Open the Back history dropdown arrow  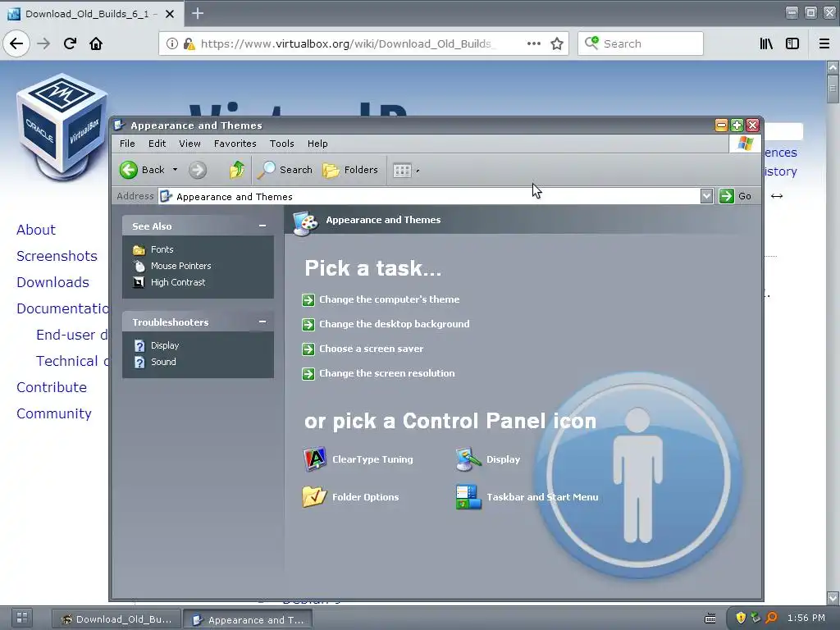pyautogui.click(x=175, y=170)
